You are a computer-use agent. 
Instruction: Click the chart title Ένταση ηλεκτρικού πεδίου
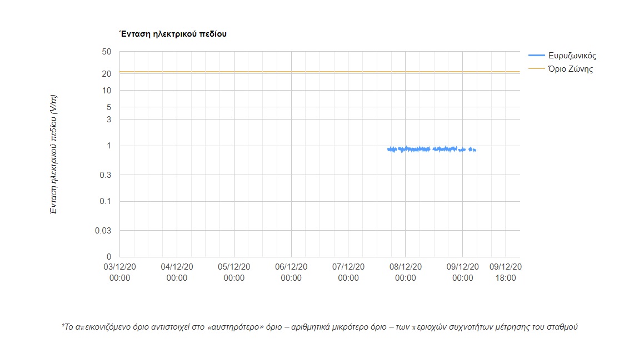(x=173, y=34)
